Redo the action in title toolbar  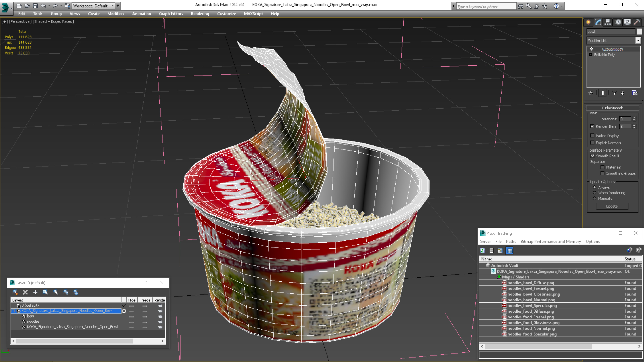[55, 6]
